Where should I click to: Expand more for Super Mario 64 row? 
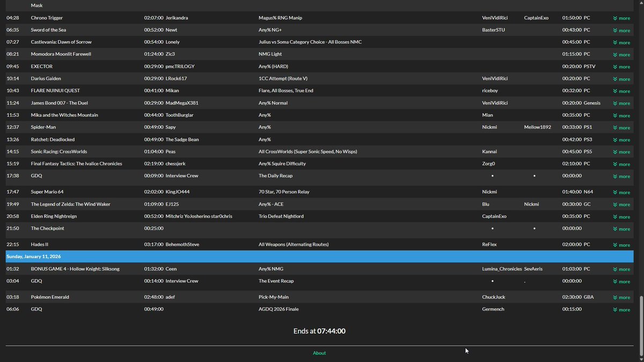(621, 193)
